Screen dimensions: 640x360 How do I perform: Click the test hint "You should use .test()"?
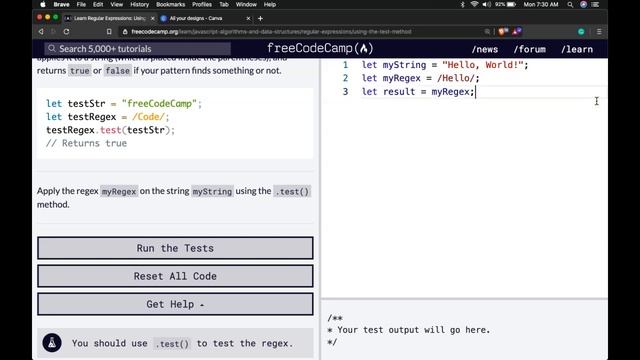(182, 343)
